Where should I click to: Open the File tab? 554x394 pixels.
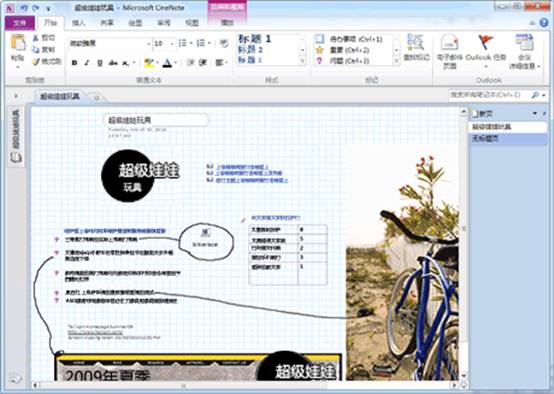[x=20, y=23]
